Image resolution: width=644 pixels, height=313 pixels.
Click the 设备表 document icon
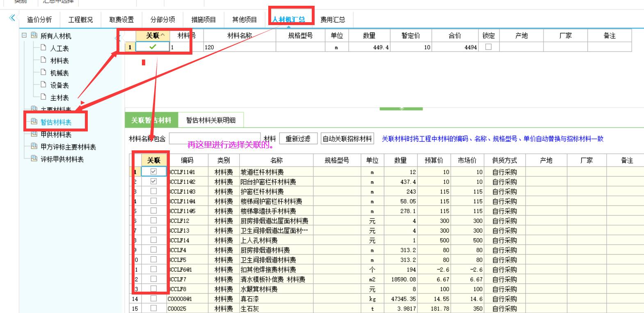43,85
